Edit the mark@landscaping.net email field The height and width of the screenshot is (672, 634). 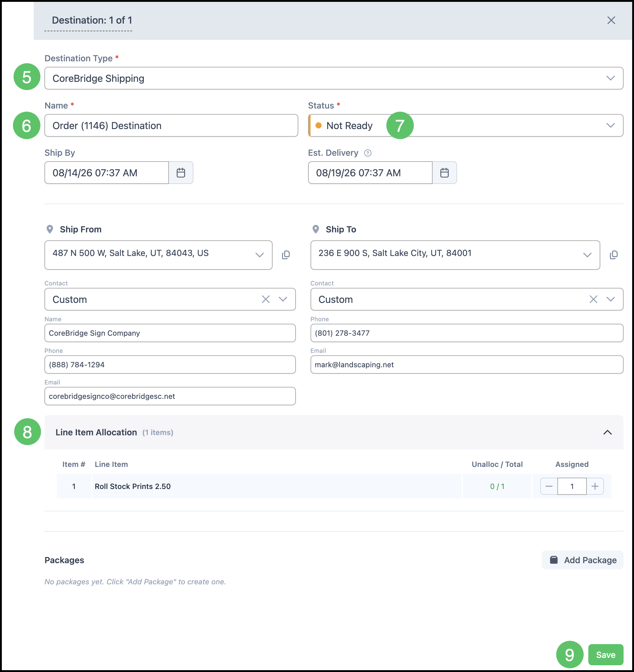point(467,365)
